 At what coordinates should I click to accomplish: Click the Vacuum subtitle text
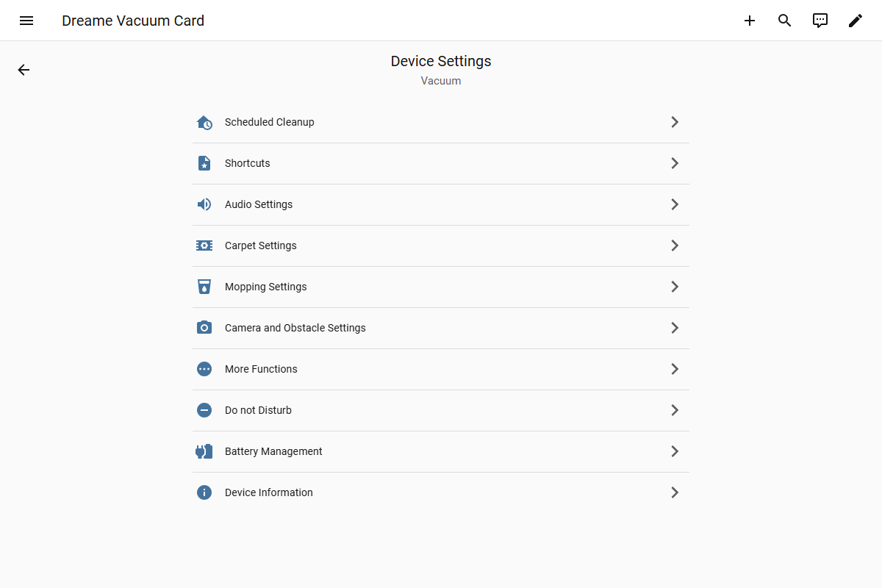pyautogui.click(x=441, y=81)
